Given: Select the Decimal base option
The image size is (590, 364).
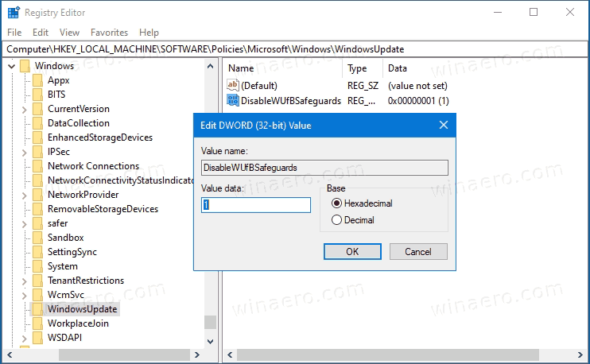Looking at the screenshot, I should click(353, 220).
